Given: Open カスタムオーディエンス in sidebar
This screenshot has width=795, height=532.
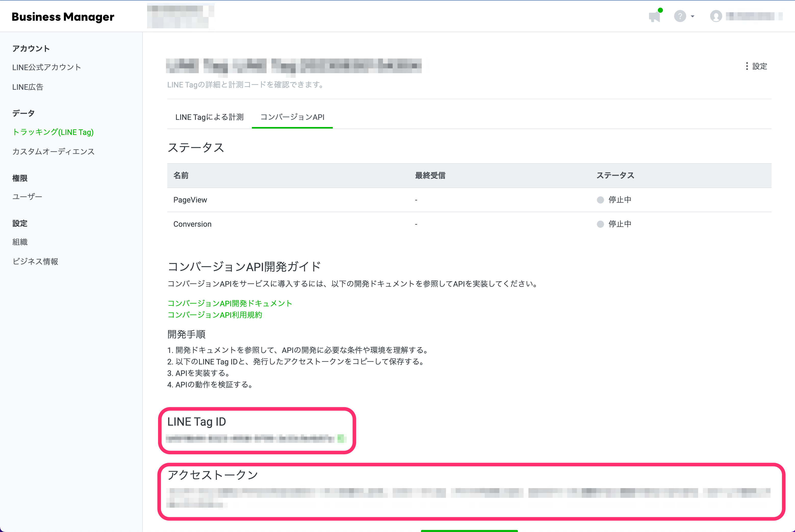Looking at the screenshot, I should (53, 151).
